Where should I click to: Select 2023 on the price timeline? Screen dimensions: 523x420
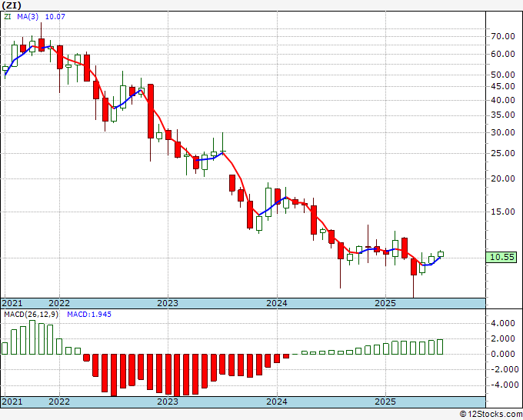(168, 303)
